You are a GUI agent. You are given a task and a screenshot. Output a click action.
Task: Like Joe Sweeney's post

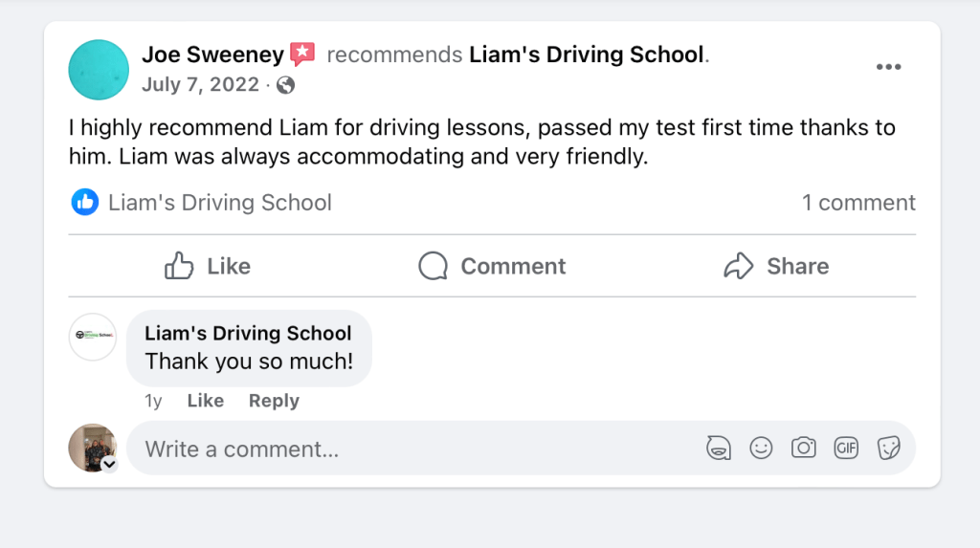[208, 266]
